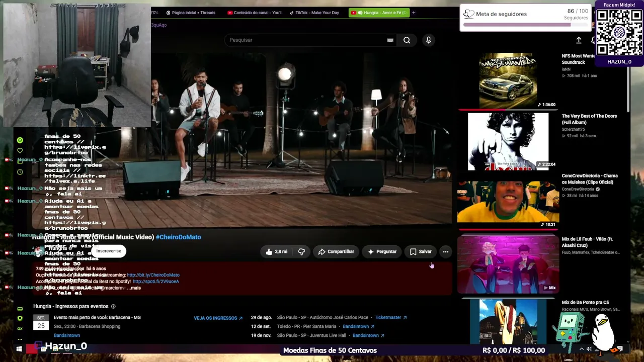This screenshot has height=362, width=644.
Task: Click the channel name iaNN
Action: pyautogui.click(x=566, y=69)
